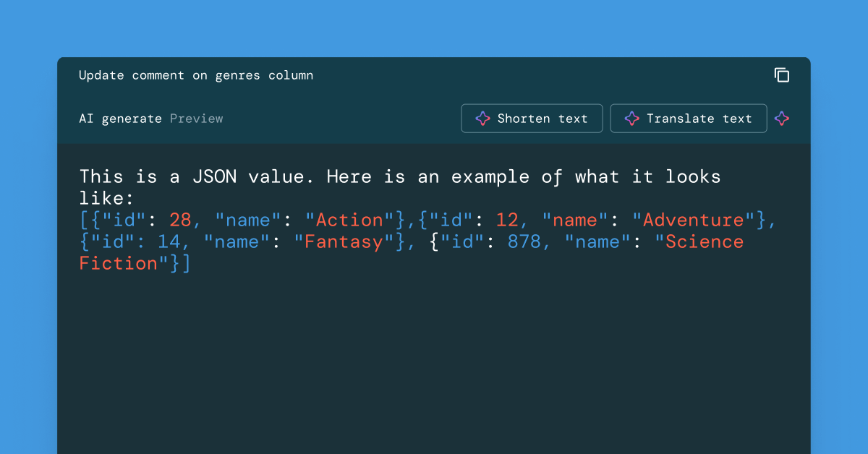Screen dimensions: 868x454
Task: Click the word "Adventure" in the JSON example
Action: [693, 220]
